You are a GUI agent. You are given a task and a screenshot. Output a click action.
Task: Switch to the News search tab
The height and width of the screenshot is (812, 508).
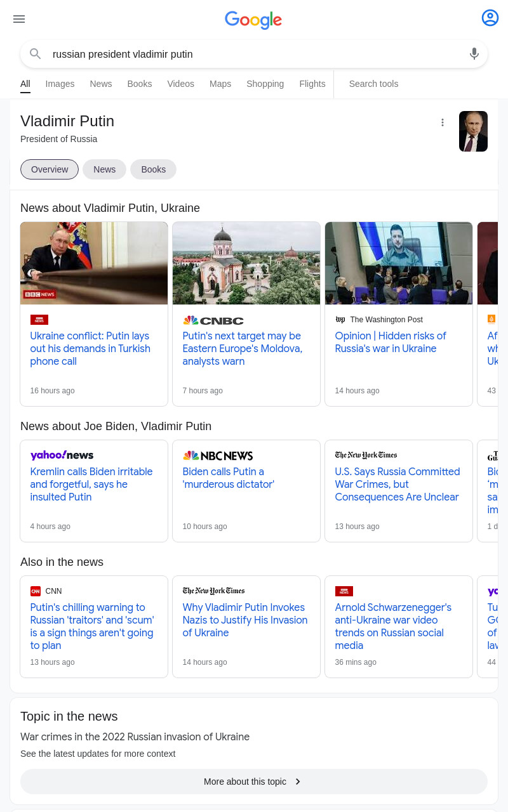click(x=100, y=84)
